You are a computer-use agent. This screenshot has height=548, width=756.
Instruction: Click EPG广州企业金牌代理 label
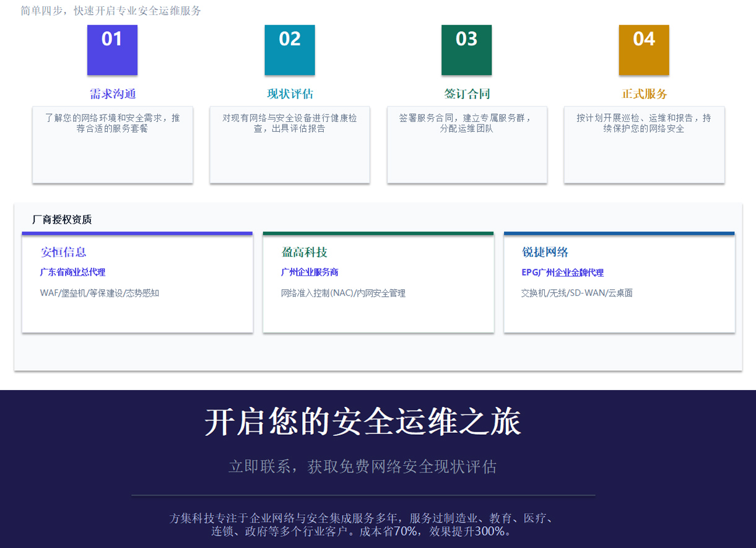click(562, 272)
